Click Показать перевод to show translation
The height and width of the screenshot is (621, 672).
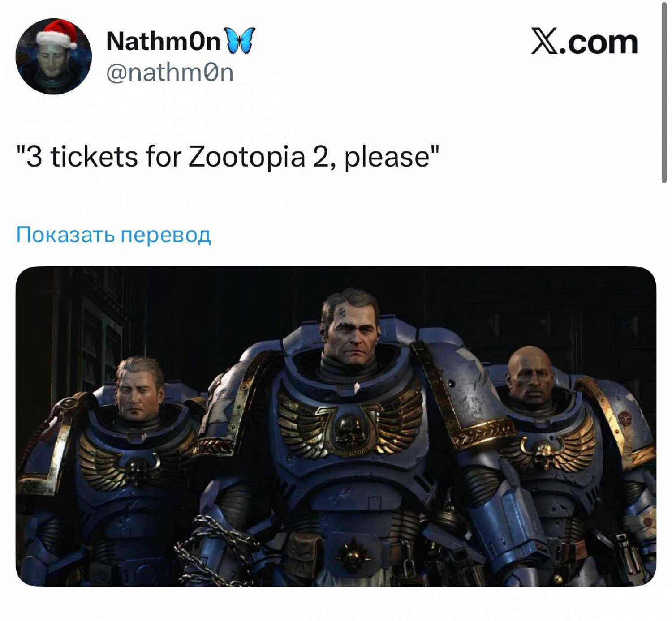(113, 234)
